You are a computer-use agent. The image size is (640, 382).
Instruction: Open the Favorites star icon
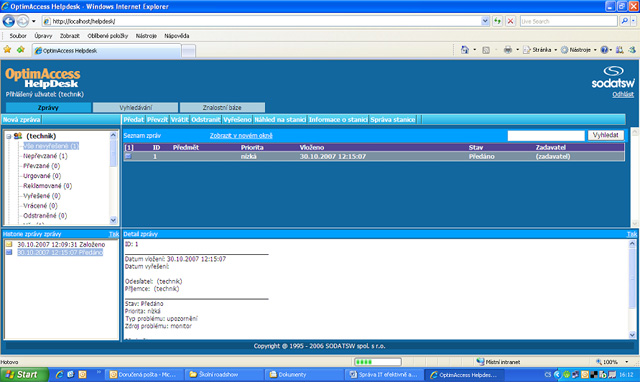[7, 50]
